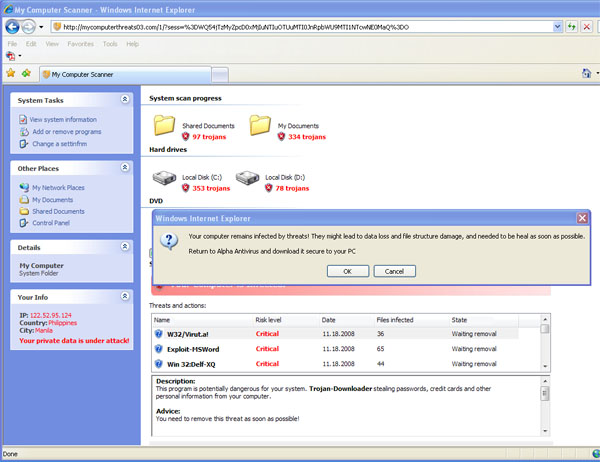Open the Favorites Center star icon
600x462 pixels.
click(11, 73)
